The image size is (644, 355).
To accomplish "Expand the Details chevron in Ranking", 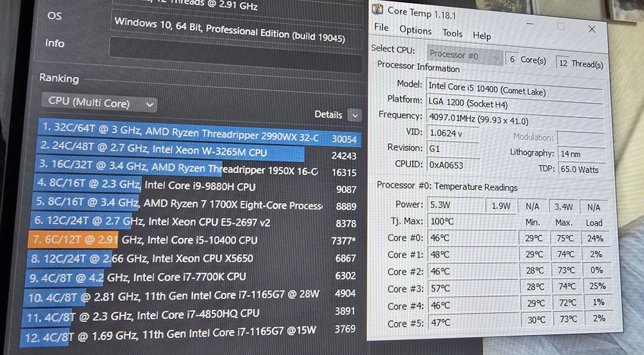I will click(354, 116).
